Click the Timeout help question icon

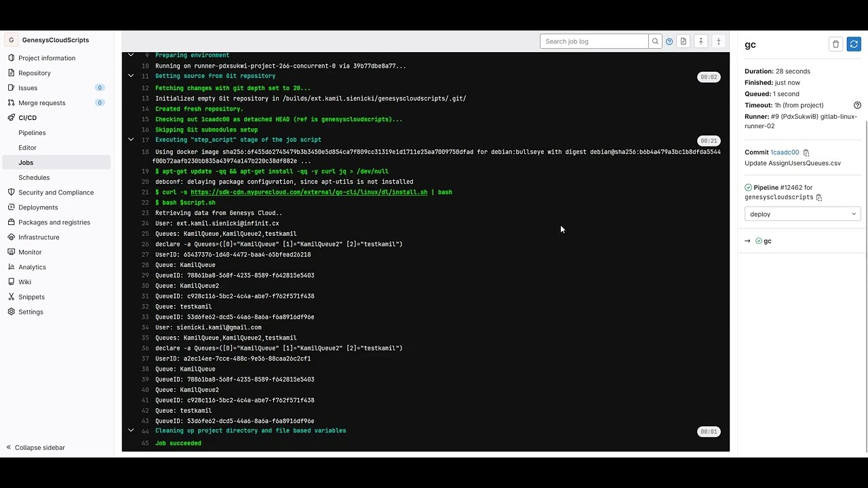(x=857, y=105)
